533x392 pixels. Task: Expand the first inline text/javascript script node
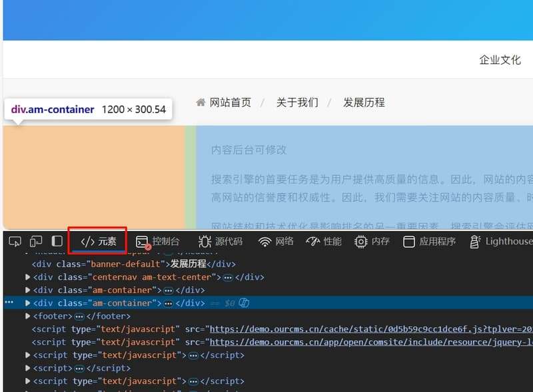click(28, 355)
